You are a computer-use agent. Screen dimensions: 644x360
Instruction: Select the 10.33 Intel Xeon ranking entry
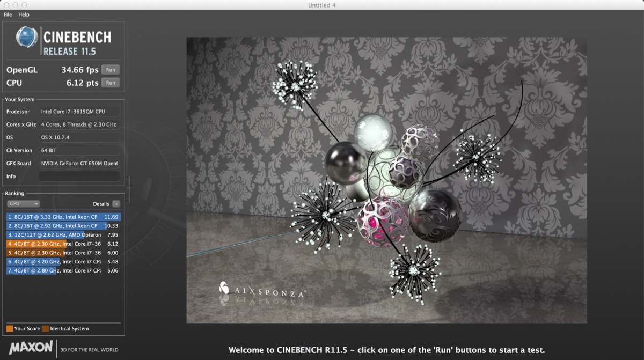(63, 226)
